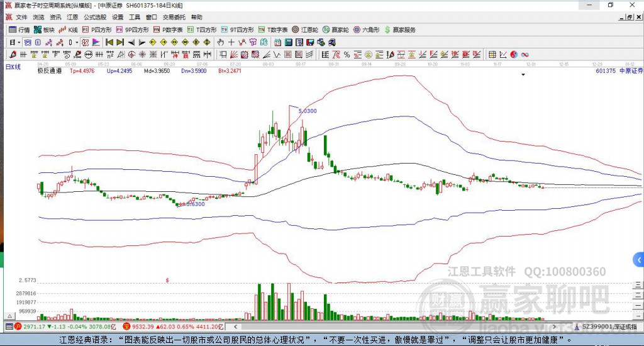Click the Tp=4.4976 value
644x346 pixels.
point(82,70)
